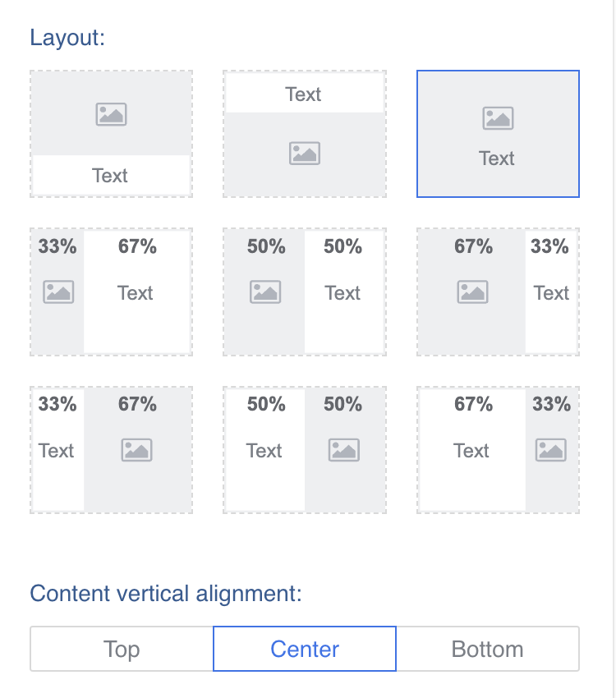Set vertical alignment to Center
The height and width of the screenshot is (698, 616).
click(x=305, y=649)
